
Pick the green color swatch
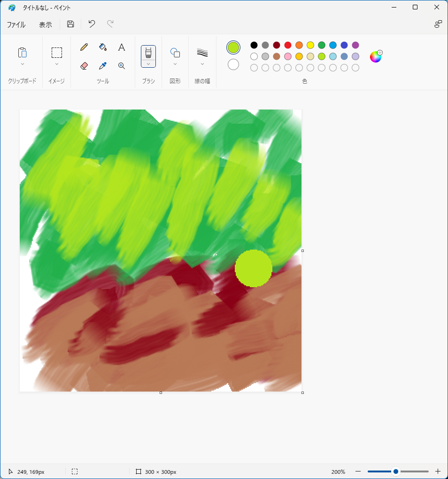(x=322, y=45)
